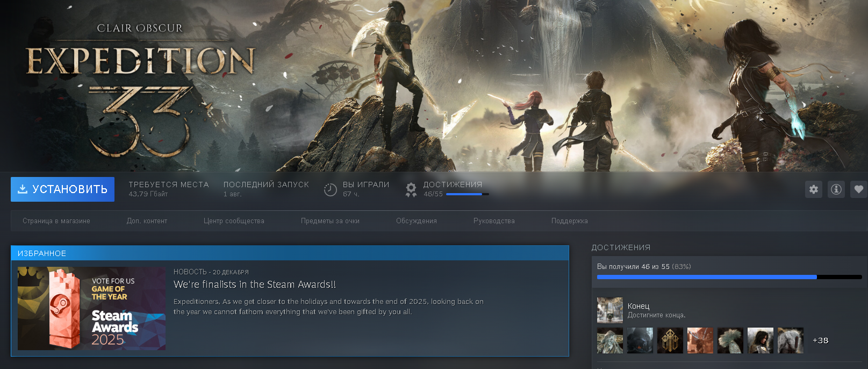Viewport: 868px width, 369px height.
Task: Open Доп. контент tab
Action: 147,221
